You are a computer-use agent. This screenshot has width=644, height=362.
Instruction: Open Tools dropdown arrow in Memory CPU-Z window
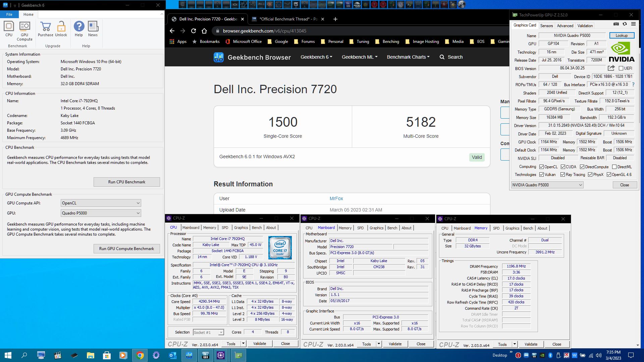click(x=515, y=344)
